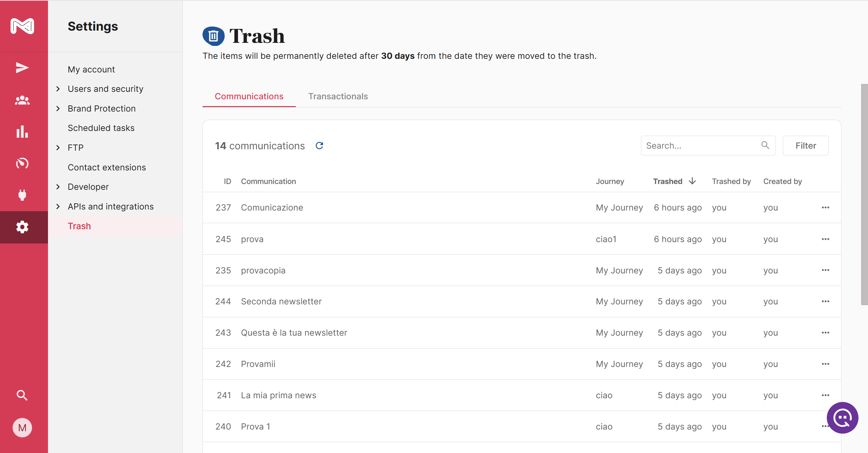Sort by the Trashed column header
Screen dimensions: 868x453
click(x=668, y=181)
